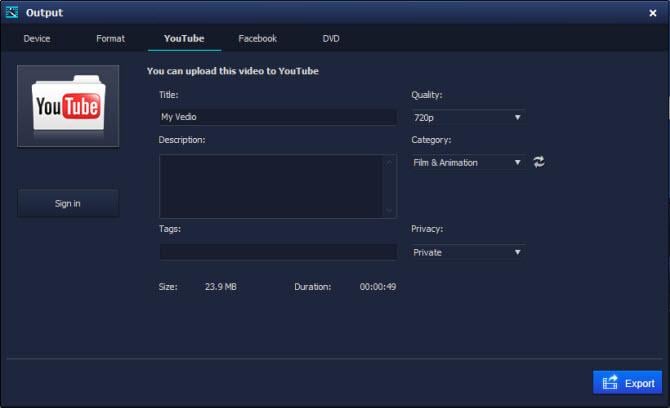
Task: Click the 00:00:49 duration value
Action: click(x=378, y=287)
